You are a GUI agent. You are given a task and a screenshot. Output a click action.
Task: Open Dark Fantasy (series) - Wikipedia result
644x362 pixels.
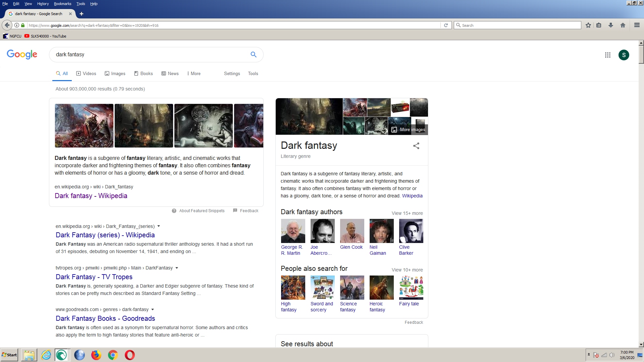pyautogui.click(x=105, y=235)
